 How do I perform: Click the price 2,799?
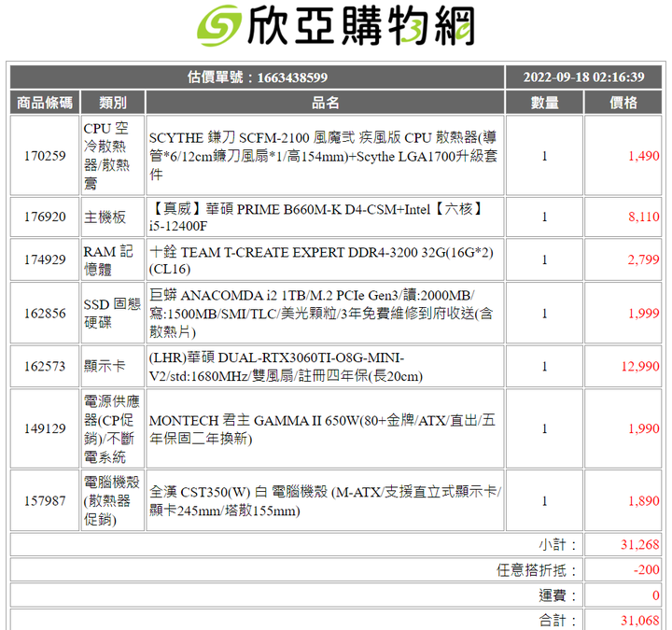click(x=643, y=259)
